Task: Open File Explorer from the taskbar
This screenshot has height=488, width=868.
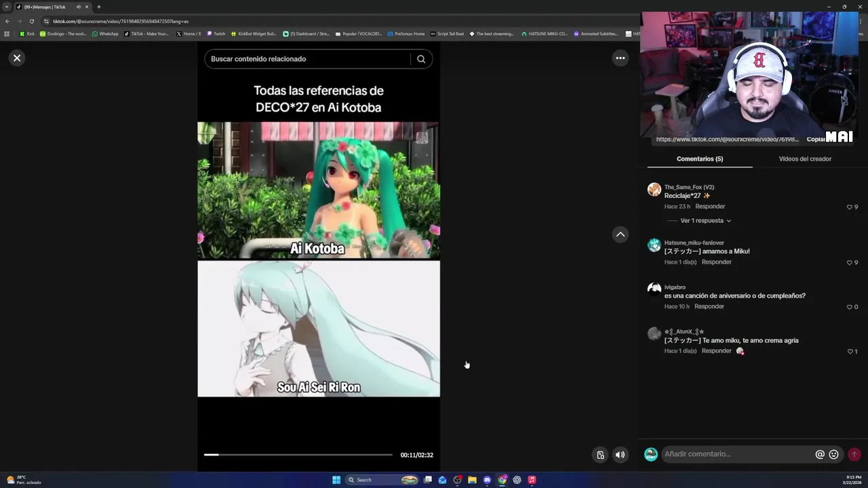Action: pos(472,480)
